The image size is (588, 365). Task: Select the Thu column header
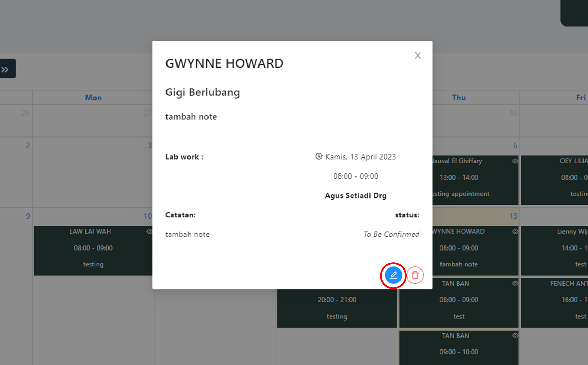tap(459, 98)
